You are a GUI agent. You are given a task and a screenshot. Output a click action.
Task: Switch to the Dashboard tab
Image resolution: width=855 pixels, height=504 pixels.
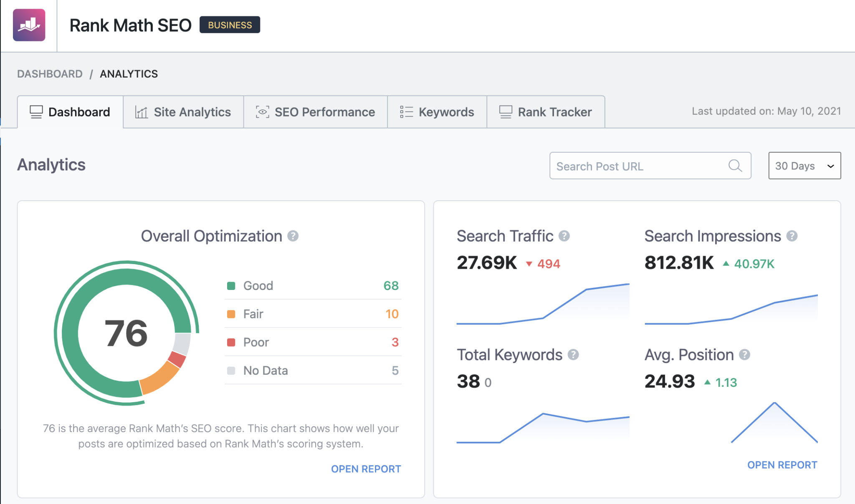(70, 112)
